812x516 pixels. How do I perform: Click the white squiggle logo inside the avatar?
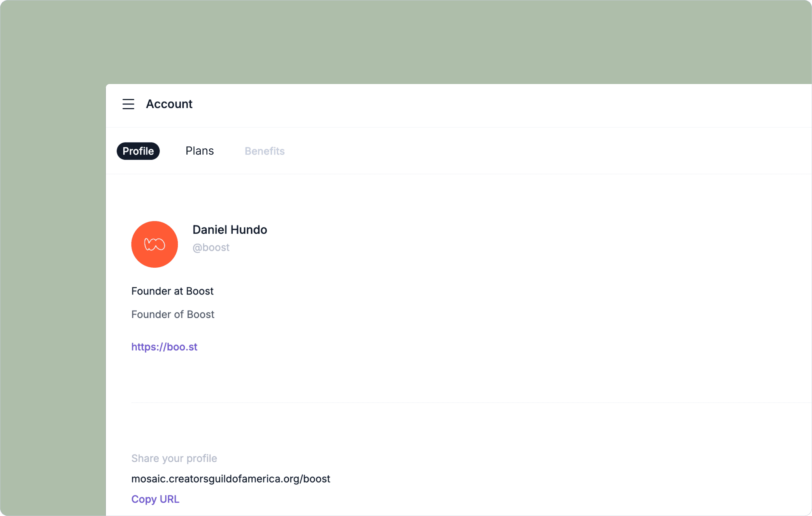(x=155, y=244)
